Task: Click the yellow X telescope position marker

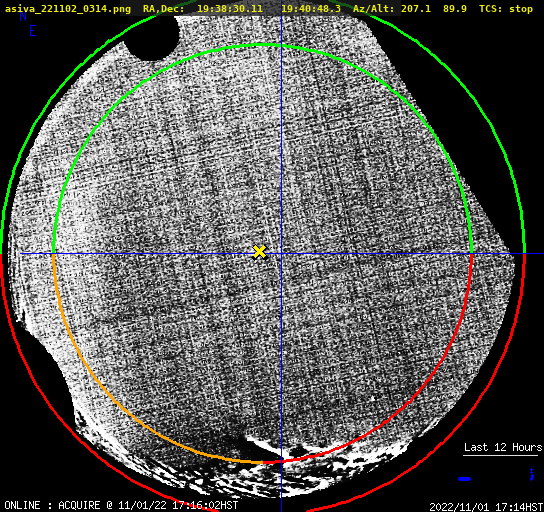Action: pos(259,252)
